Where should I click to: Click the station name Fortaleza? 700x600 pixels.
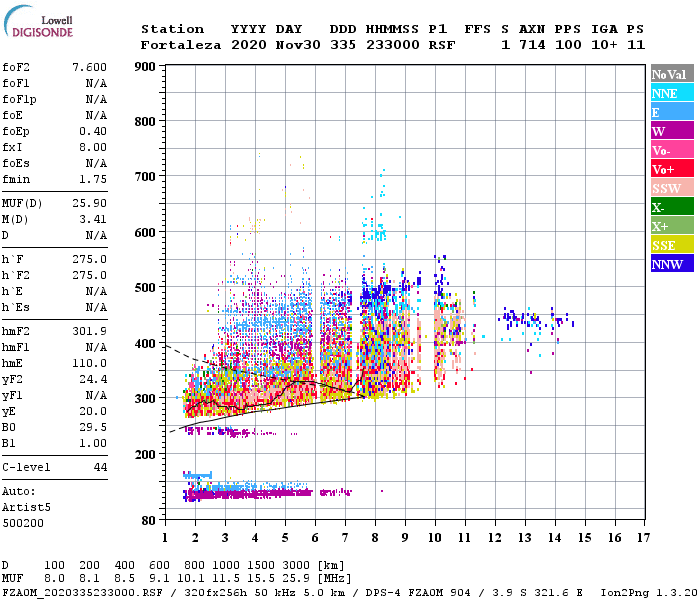pyautogui.click(x=181, y=45)
